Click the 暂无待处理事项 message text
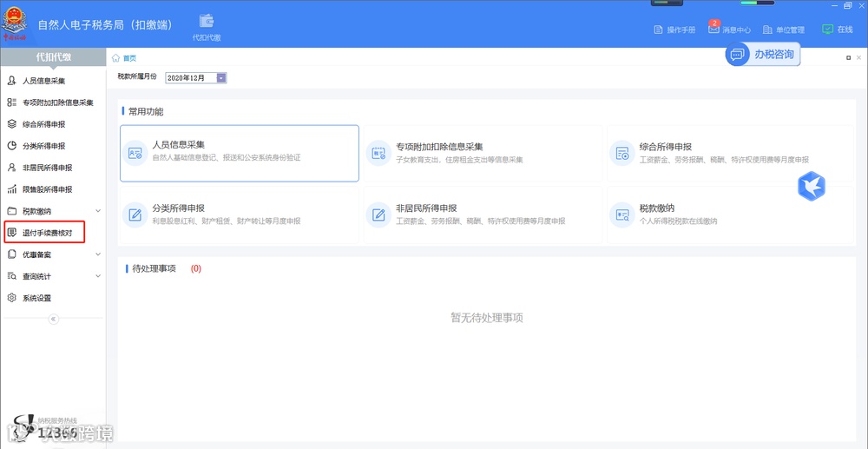Screen dimensions: 868x449 [487, 318]
